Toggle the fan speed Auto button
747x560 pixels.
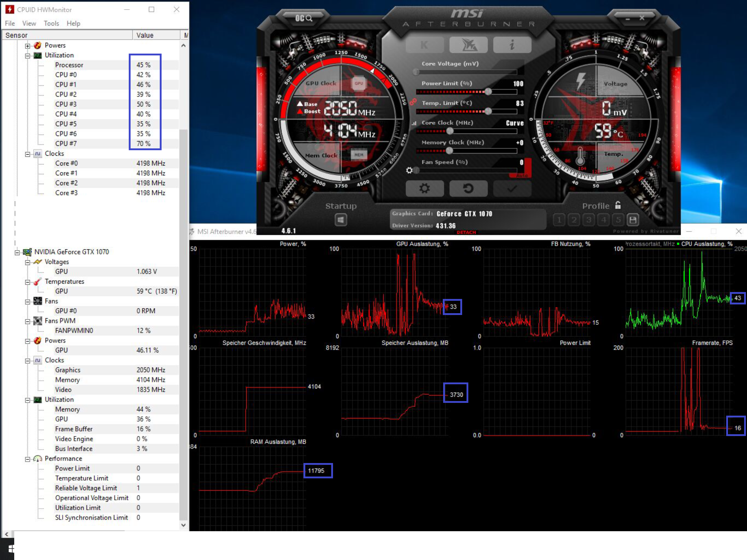click(x=522, y=175)
